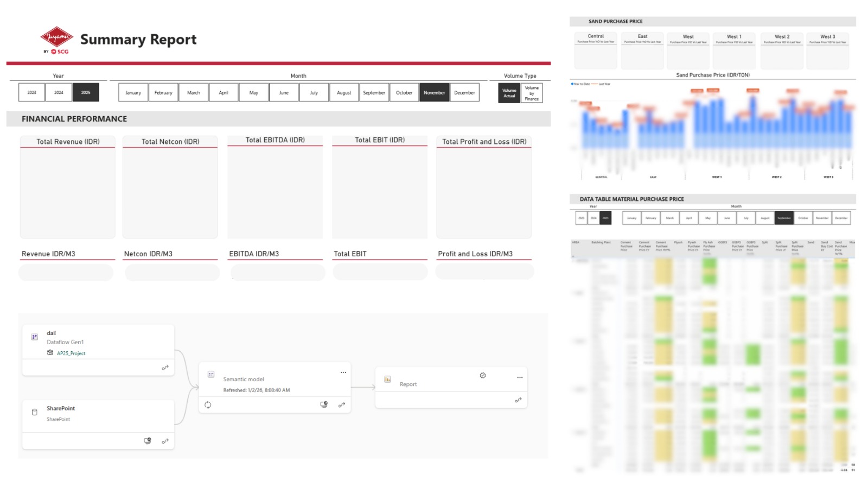
Task: Refresh the Semantic model now
Action: 208,405
